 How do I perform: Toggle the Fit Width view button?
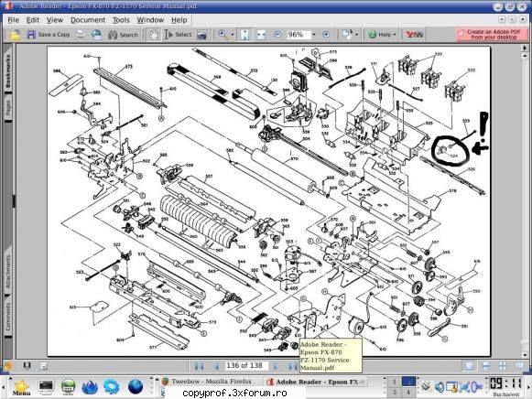[x=261, y=35]
